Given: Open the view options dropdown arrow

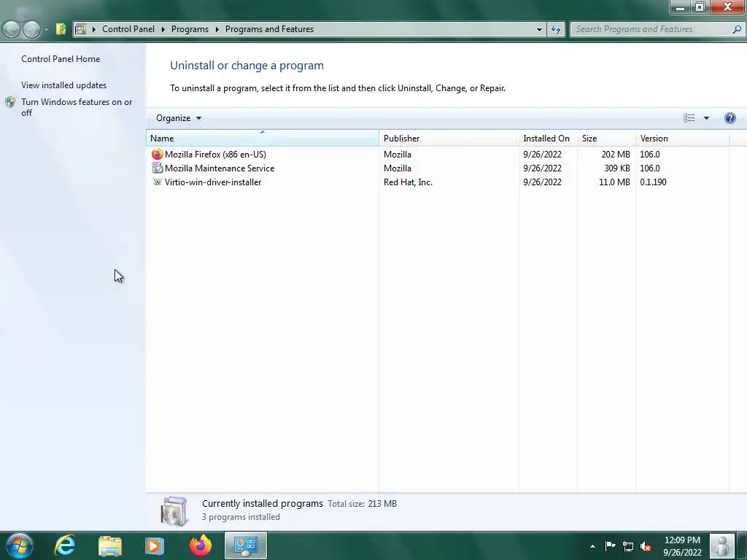Looking at the screenshot, I should [x=706, y=118].
